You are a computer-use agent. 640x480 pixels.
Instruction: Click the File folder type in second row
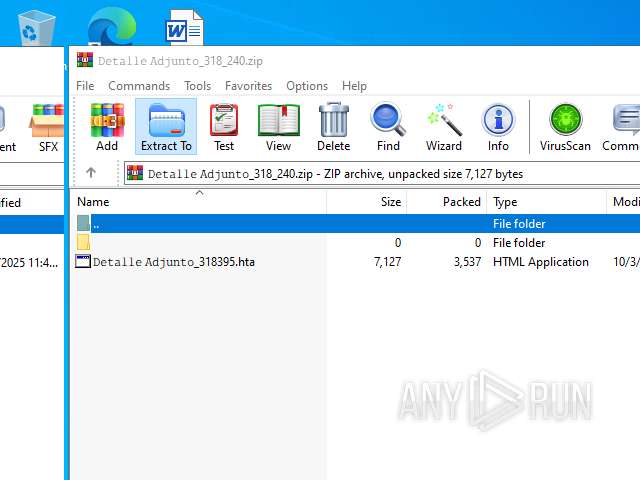[x=519, y=243]
